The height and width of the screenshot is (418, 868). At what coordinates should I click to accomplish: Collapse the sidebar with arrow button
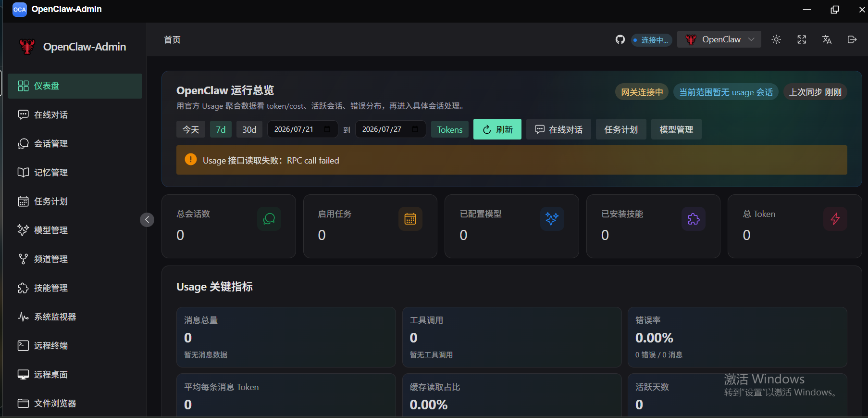[x=147, y=220]
